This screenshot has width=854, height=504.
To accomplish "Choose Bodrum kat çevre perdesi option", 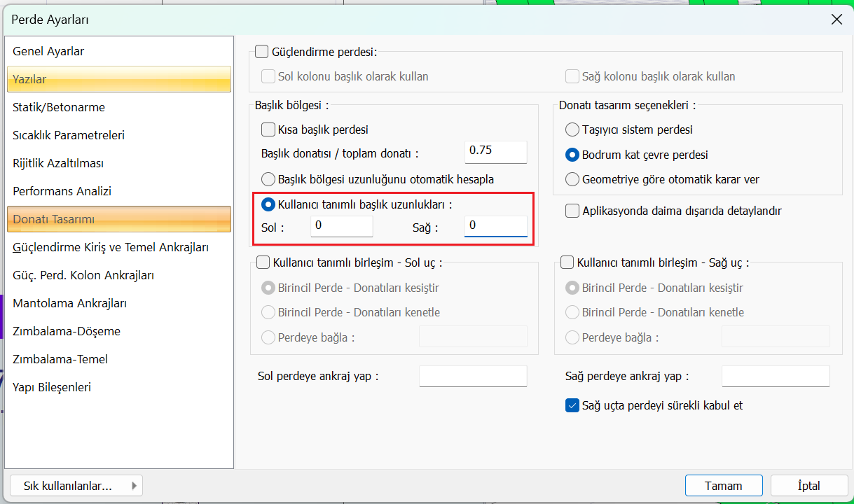I will [x=572, y=155].
